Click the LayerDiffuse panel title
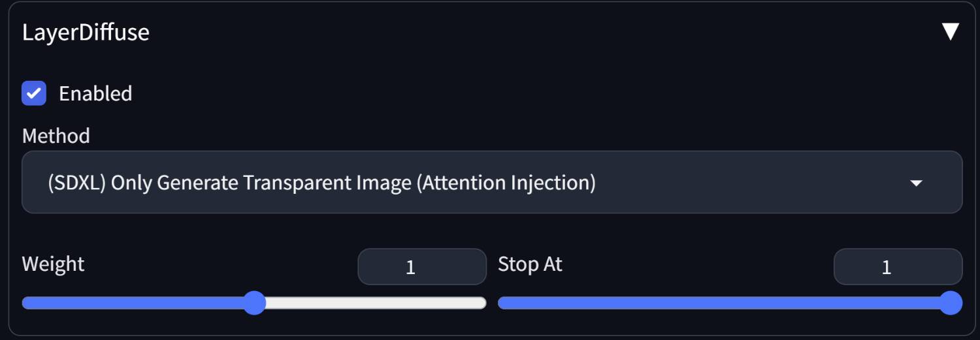Screen dimensions: 980x340 pos(86,33)
